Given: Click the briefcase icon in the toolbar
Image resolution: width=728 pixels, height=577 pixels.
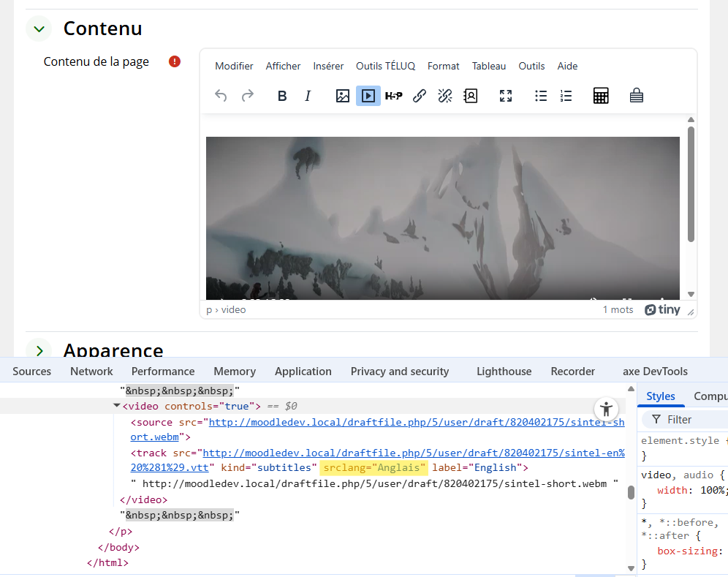Looking at the screenshot, I should tap(637, 96).
